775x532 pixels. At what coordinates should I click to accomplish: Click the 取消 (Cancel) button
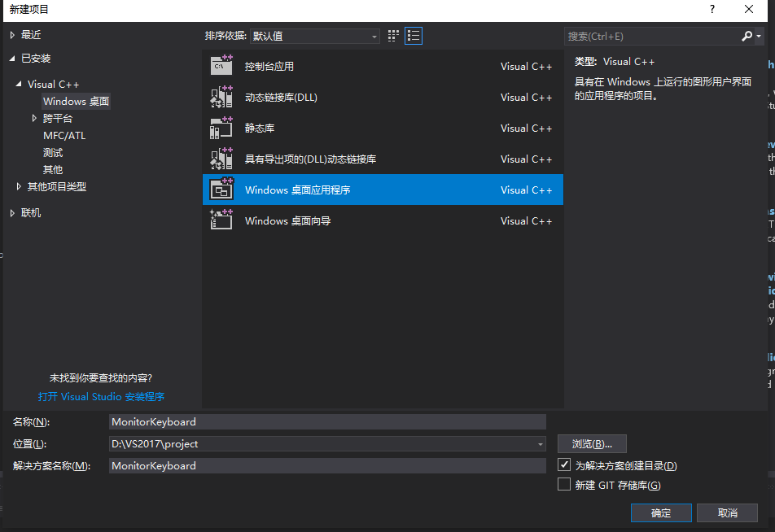727,512
